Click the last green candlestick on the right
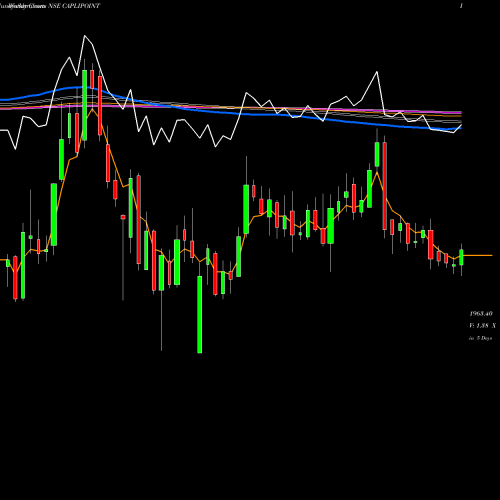This screenshot has width=500, height=500. pyautogui.click(x=461, y=257)
